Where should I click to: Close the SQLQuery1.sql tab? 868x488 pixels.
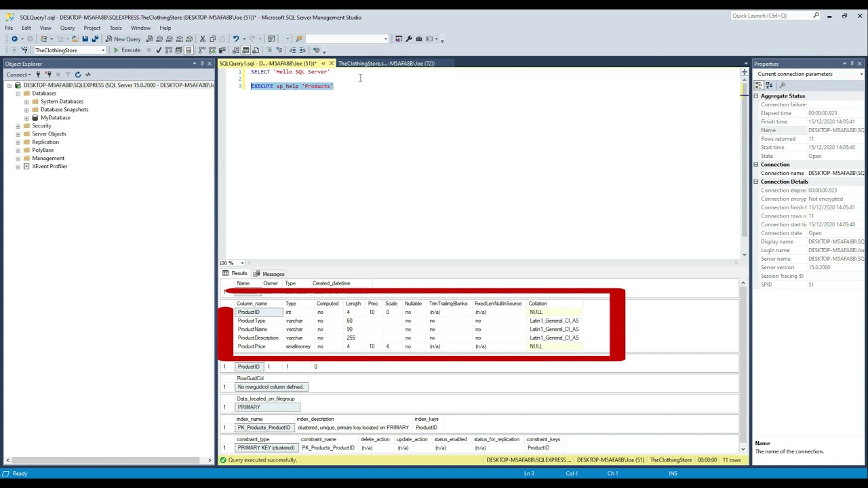pos(331,63)
